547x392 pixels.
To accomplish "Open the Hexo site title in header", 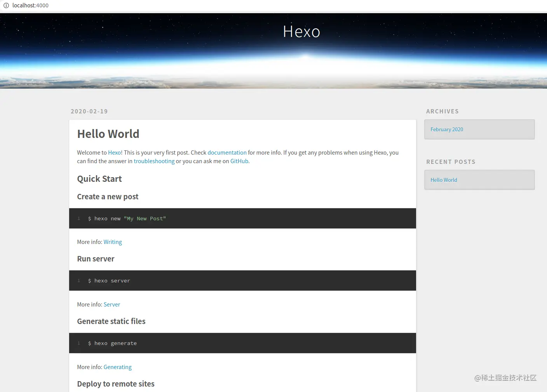I will pyautogui.click(x=301, y=31).
